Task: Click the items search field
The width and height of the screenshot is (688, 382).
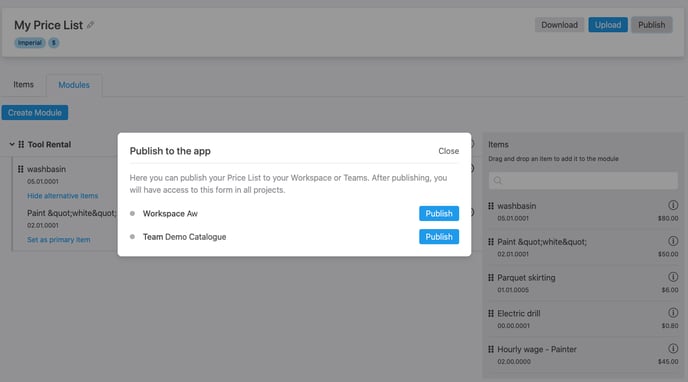Action: [583, 180]
